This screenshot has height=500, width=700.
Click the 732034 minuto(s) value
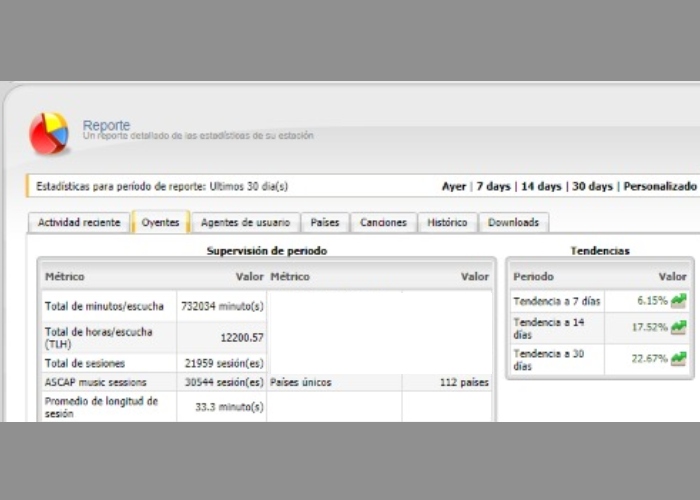click(222, 306)
